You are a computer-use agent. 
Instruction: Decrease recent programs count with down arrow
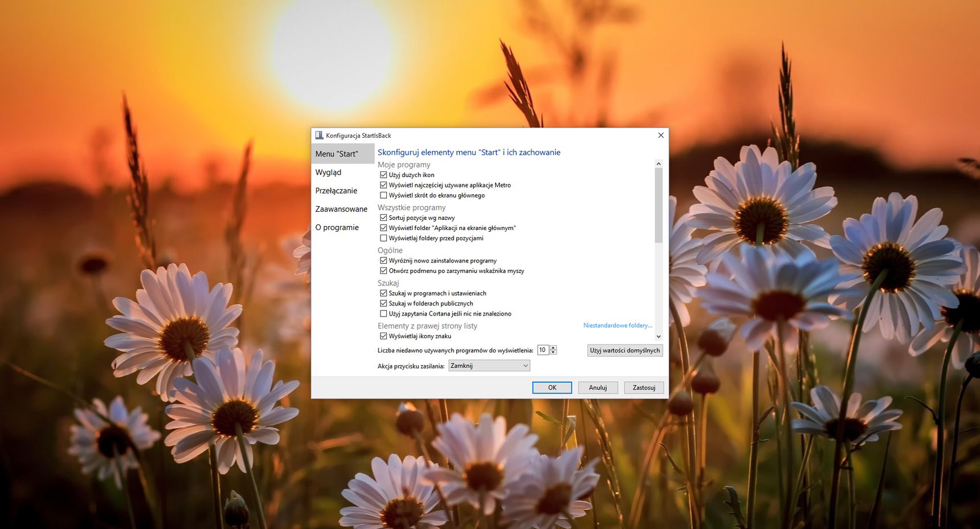point(553,352)
